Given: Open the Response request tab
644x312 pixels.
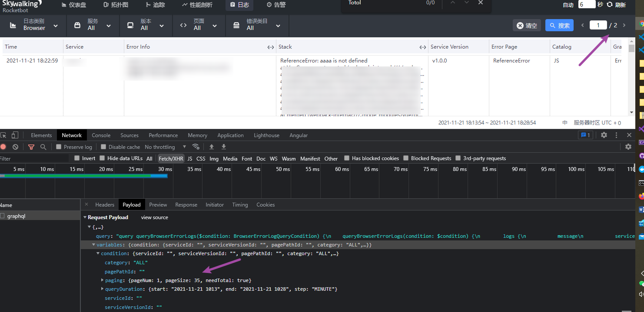Looking at the screenshot, I should (186, 205).
